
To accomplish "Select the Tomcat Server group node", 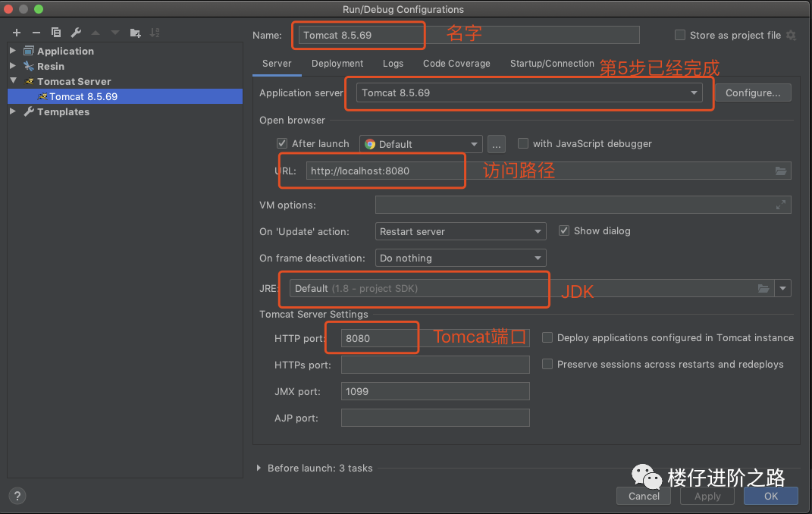I will 74,81.
